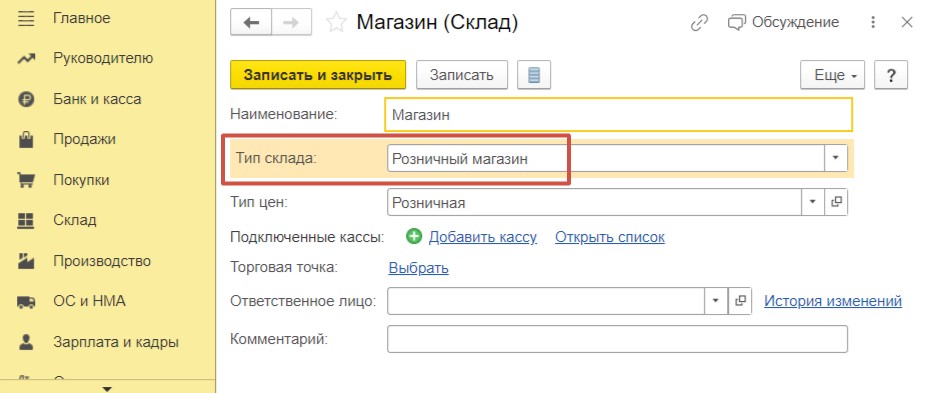Click the green plus Добавить кассу icon
Screen dimensions: 926x393
tap(415, 237)
